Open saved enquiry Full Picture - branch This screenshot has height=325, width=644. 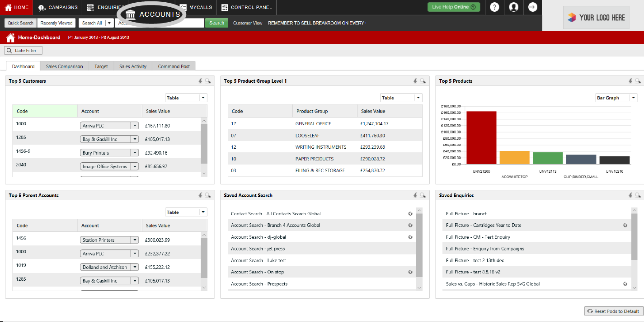tap(466, 213)
